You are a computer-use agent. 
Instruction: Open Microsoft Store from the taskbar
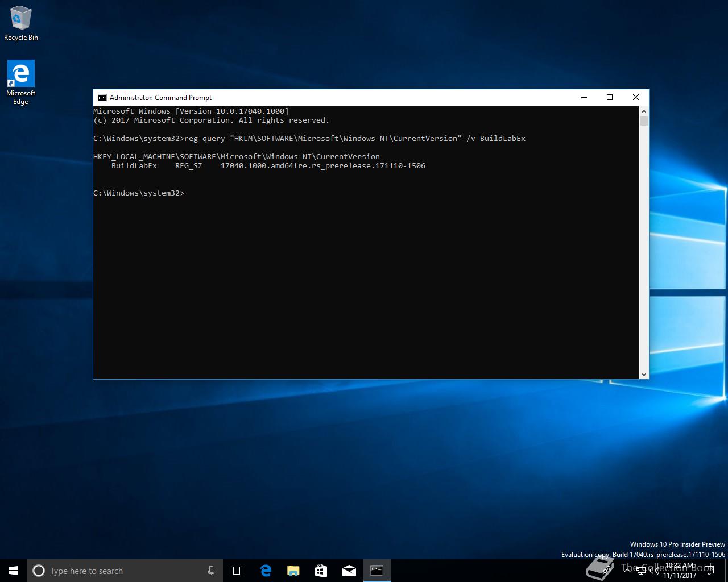(x=321, y=571)
